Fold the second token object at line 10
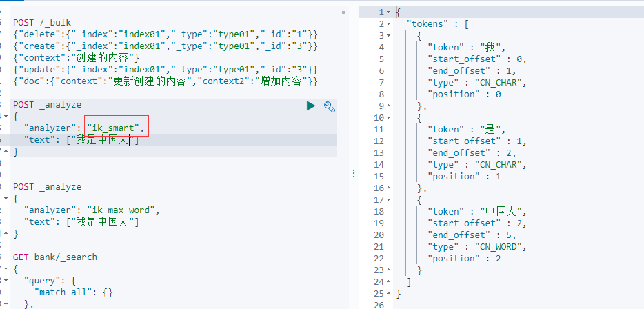The image size is (644, 309). point(388,117)
